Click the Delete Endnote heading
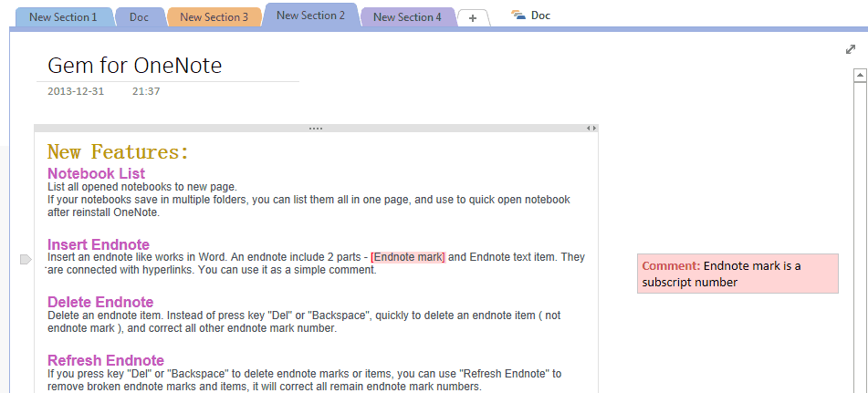868x393 pixels. click(100, 302)
